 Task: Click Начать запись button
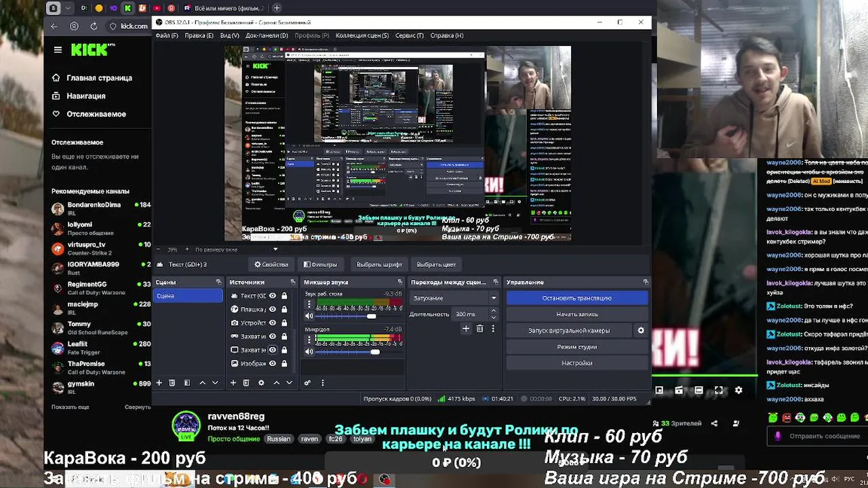coord(576,314)
